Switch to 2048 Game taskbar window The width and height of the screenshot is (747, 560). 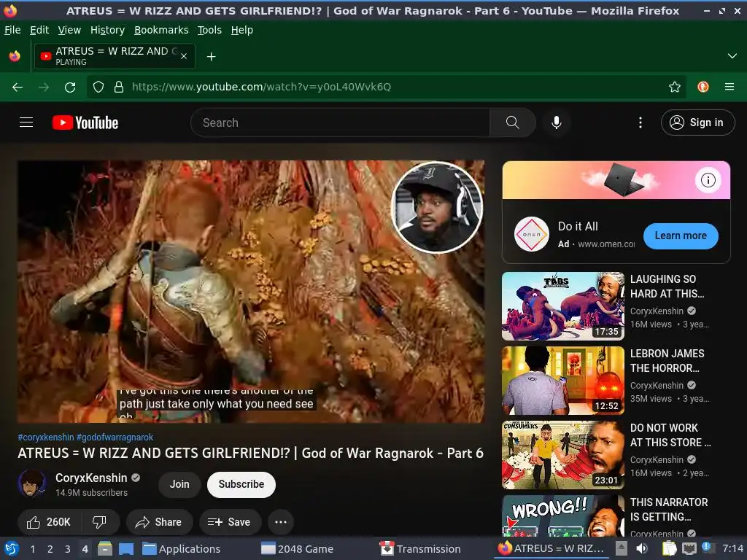(x=298, y=548)
